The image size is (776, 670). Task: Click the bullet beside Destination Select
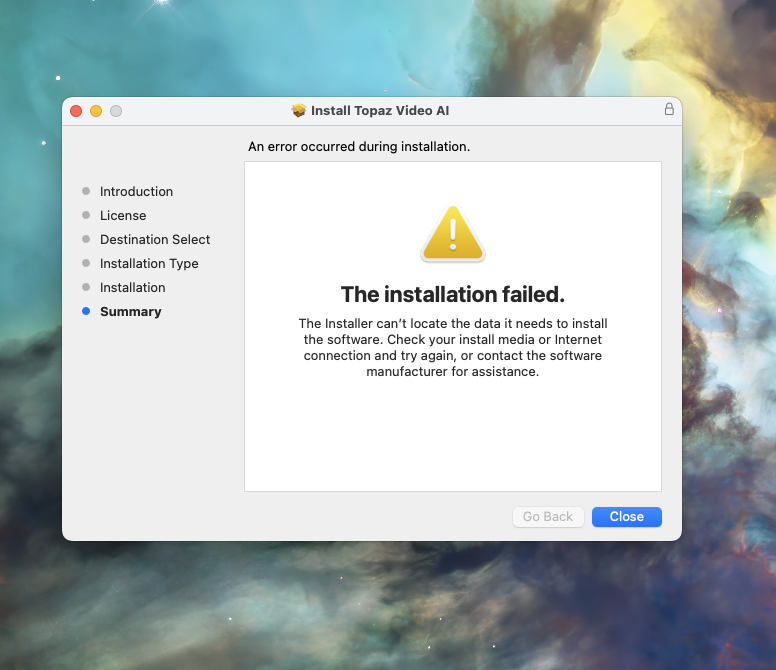86,239
